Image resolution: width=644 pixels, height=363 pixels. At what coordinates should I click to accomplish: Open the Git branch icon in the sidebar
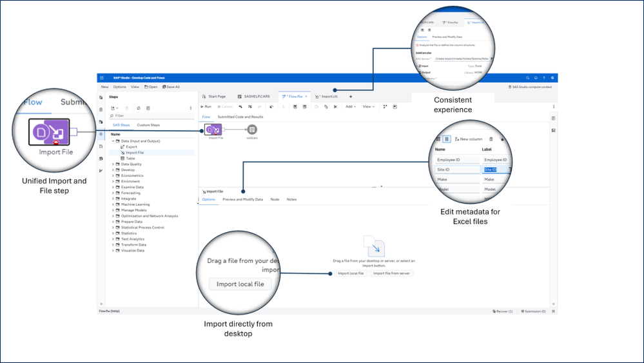pyautogui.click(x=101, y=171)
